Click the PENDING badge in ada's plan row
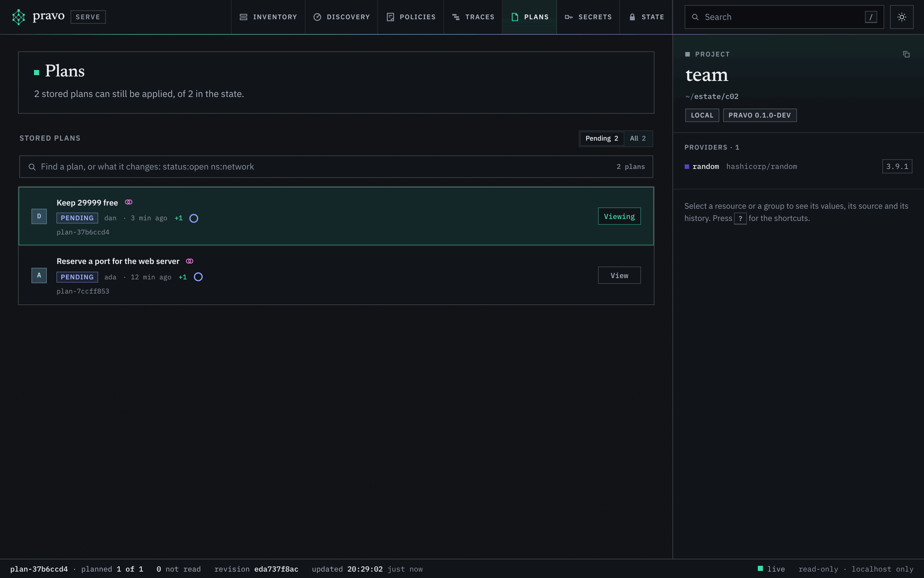 77,277
